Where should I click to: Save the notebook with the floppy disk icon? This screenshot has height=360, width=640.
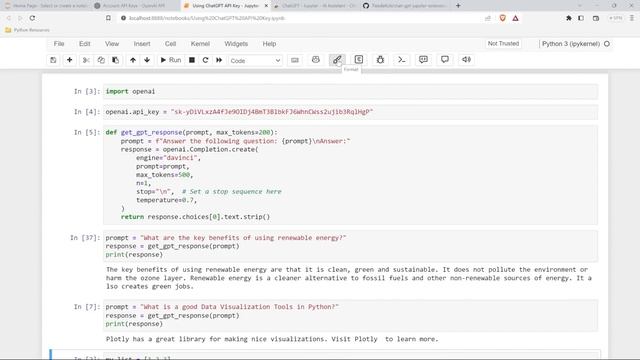(53, 60)
